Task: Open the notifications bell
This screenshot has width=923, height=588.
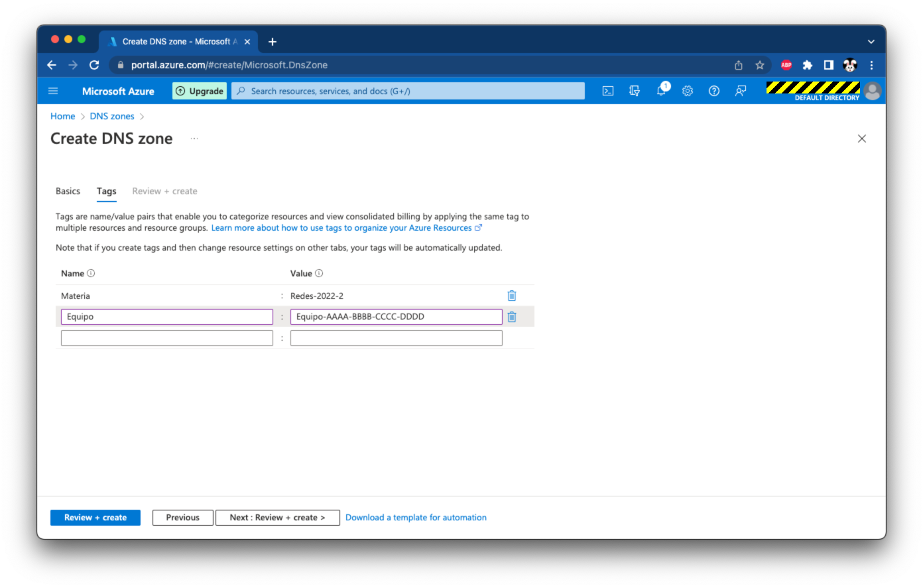Action: click(661, 91)
